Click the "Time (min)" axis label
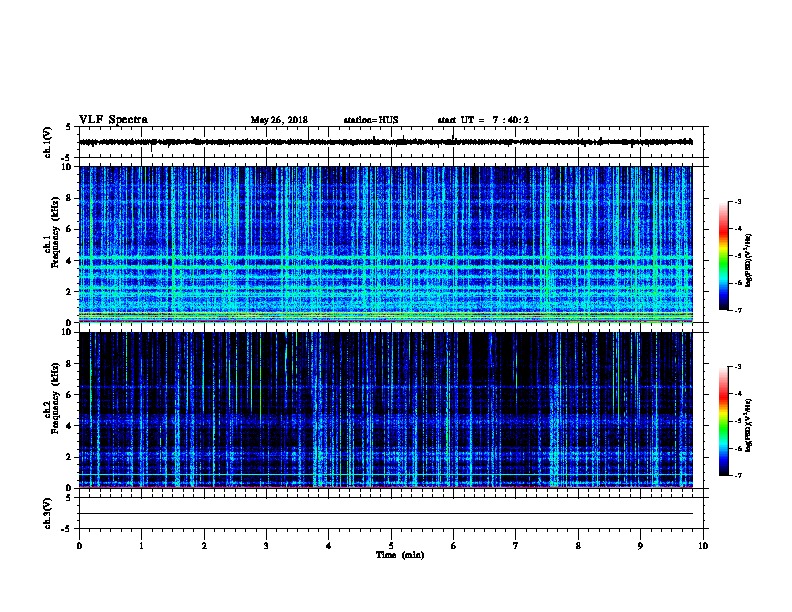Image resolution: width=792 pixels, height=612 pixels. 400,555
